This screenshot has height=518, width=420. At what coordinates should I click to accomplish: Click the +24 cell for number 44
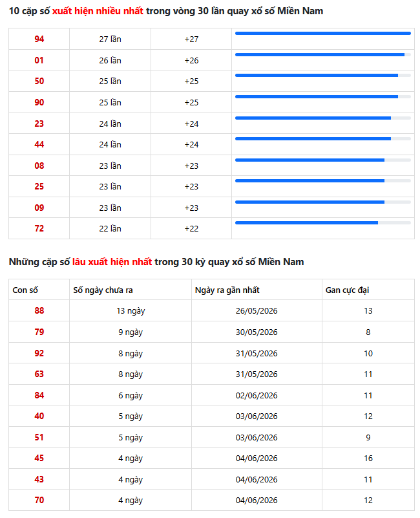[x=191, y=144]
